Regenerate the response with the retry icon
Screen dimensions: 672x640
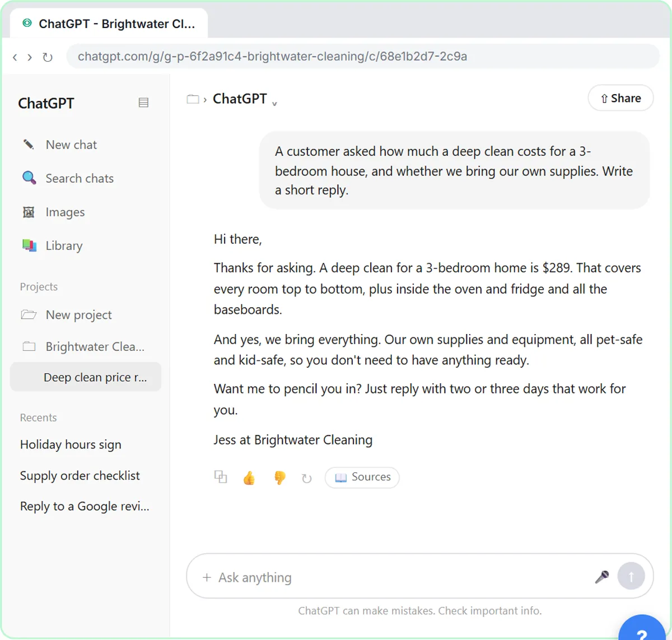point(306,478)
